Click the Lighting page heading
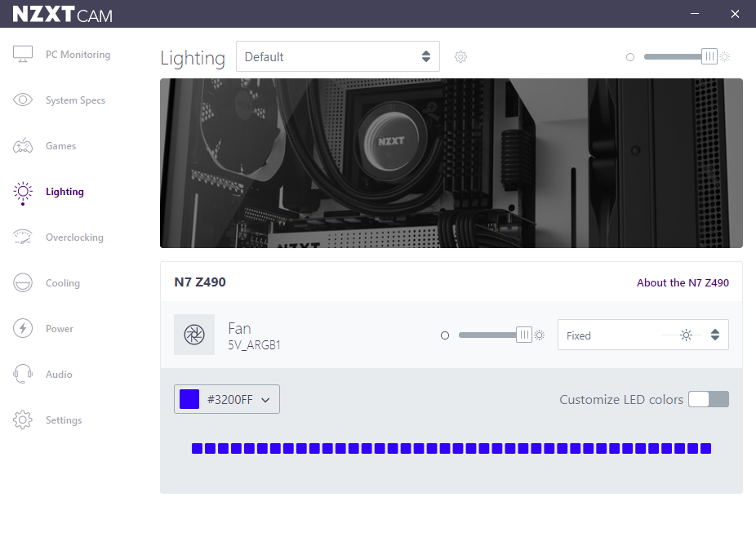 pos(193,58)
